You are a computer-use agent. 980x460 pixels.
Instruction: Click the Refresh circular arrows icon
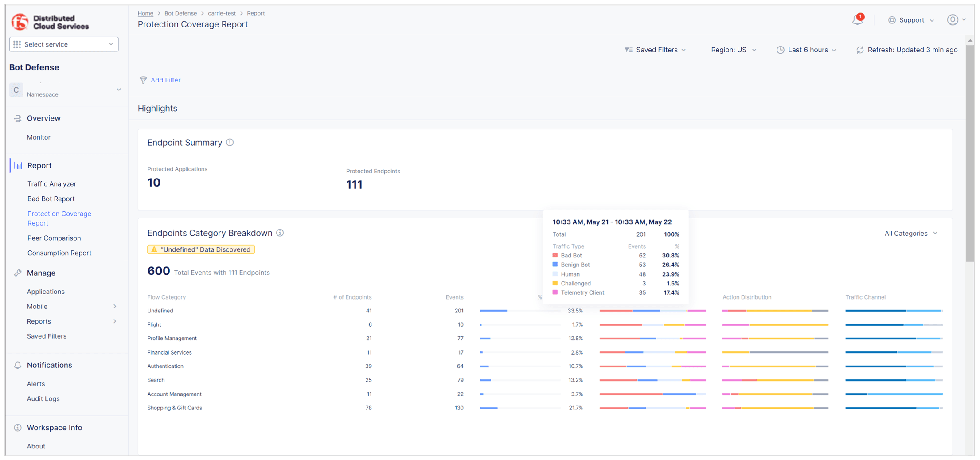pyautogui.click(x=860, y=50)
